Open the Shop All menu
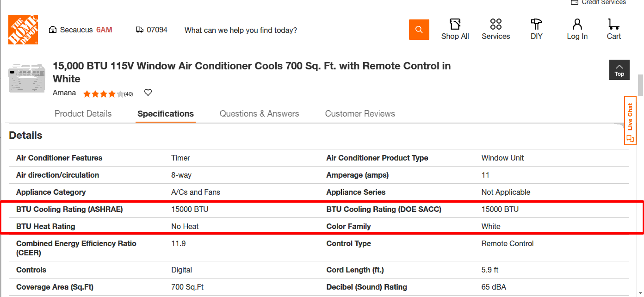 pyautogui.click(x=455, y=30)
